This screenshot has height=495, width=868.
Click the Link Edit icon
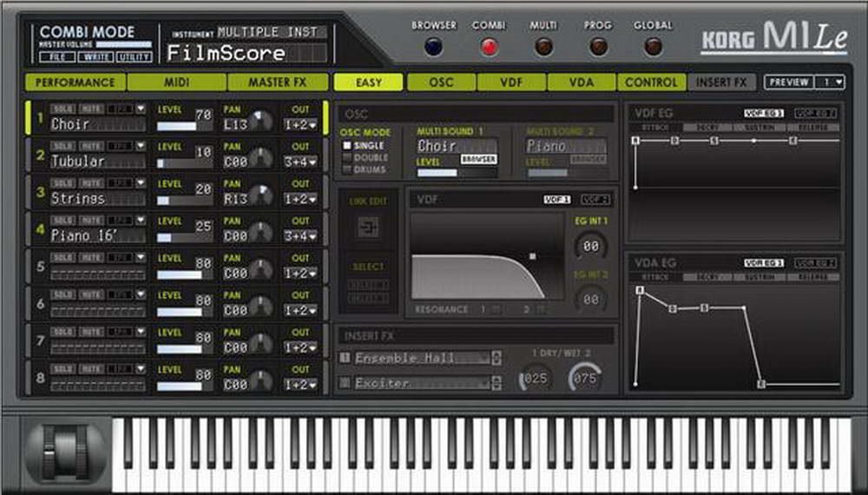click(368, 227)
